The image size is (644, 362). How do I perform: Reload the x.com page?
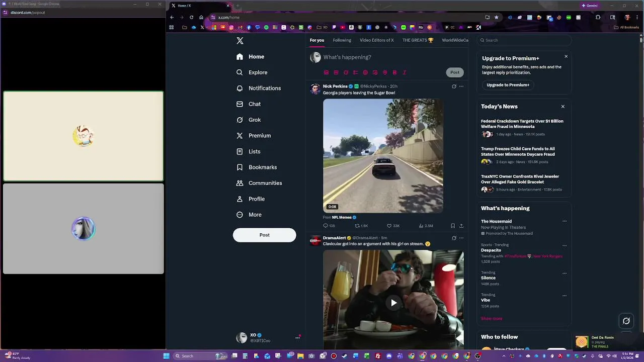point(191,17)
